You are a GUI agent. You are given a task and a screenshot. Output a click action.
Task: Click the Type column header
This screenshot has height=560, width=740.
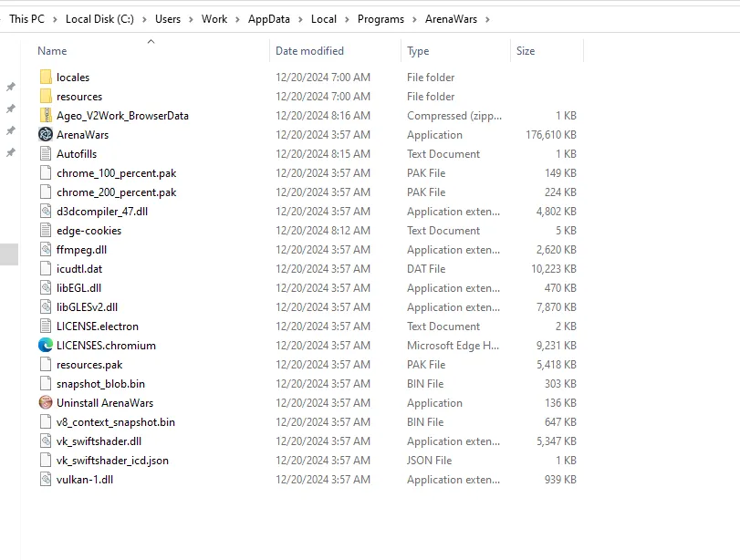[x=418, y=51]
